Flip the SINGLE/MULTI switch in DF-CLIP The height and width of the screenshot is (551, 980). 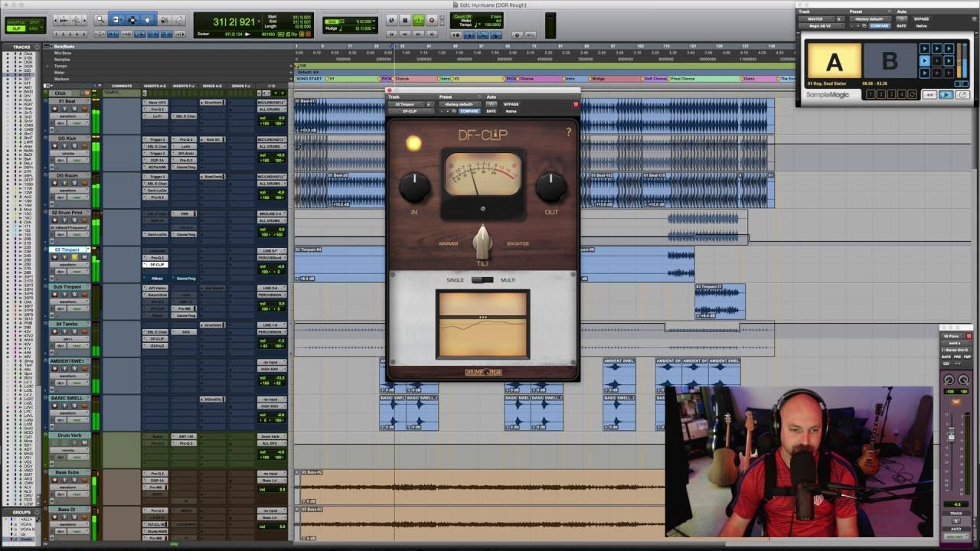coord(482,280)
